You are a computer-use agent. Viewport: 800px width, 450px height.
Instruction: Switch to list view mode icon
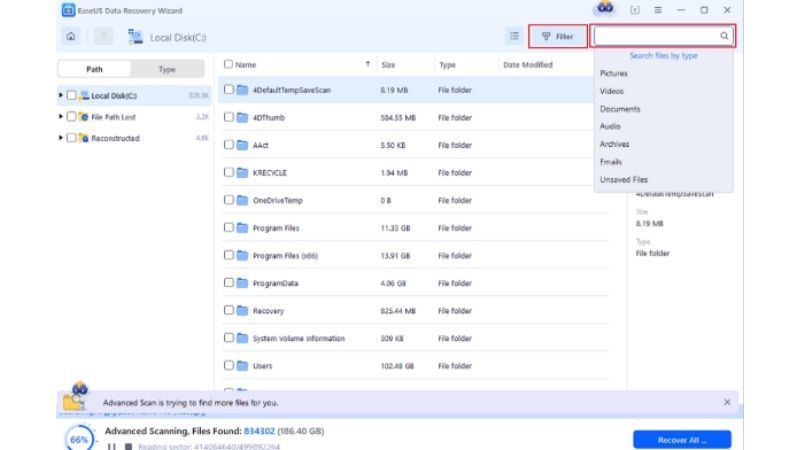click(x=514, y=36)
